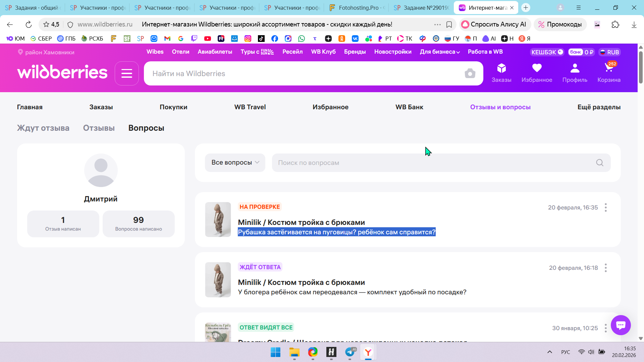Image resolution: width=644 pixels, height=362 pixels.
Task: Click camera search-by-photo icon
Action: click(x=470, y=73)
